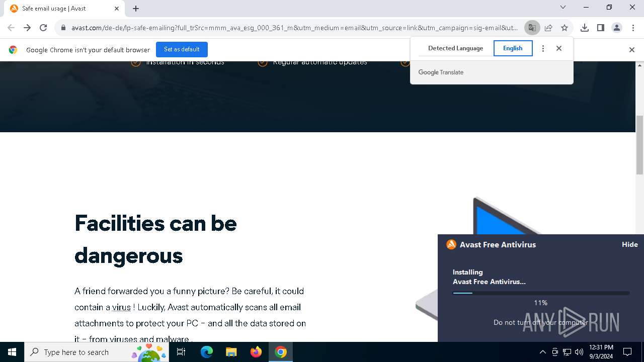644x362 pixels.
Task: Open translate options three-dot menu
Action: click(x=543, y=48)
